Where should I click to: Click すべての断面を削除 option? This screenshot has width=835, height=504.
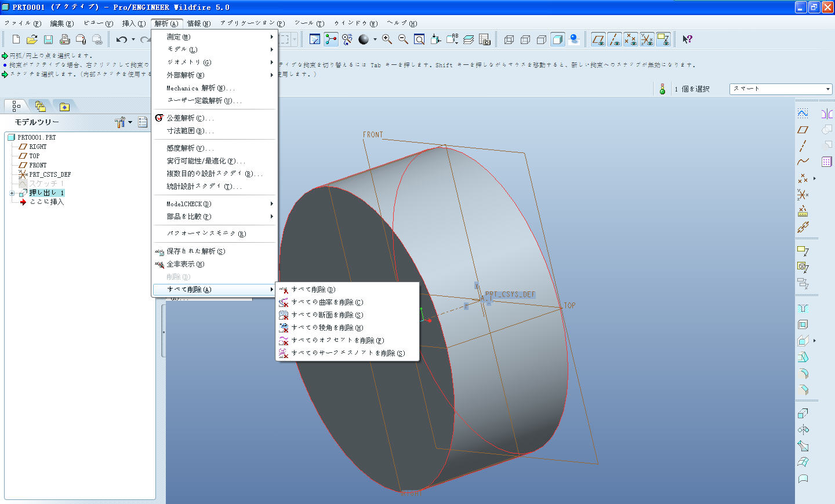[347, 315]
